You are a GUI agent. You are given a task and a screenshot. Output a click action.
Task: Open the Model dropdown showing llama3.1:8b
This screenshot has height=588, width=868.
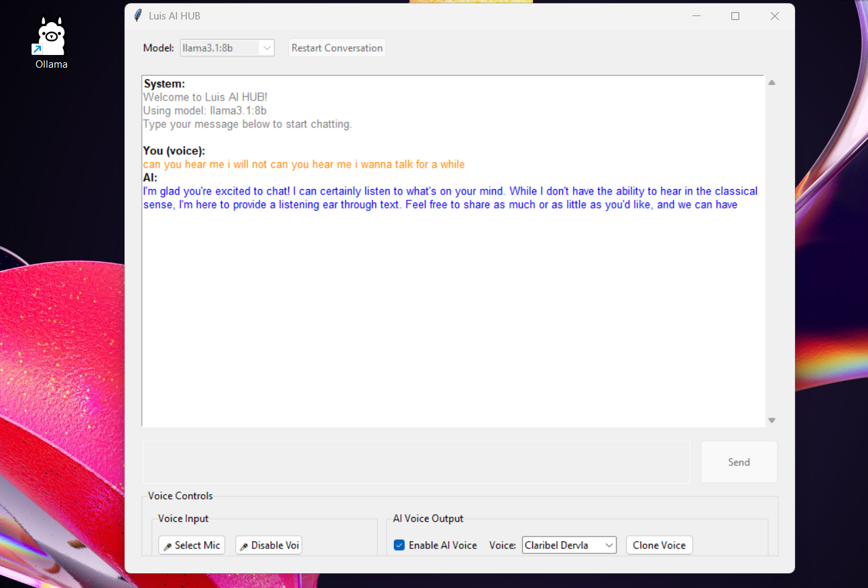point(227,48)
